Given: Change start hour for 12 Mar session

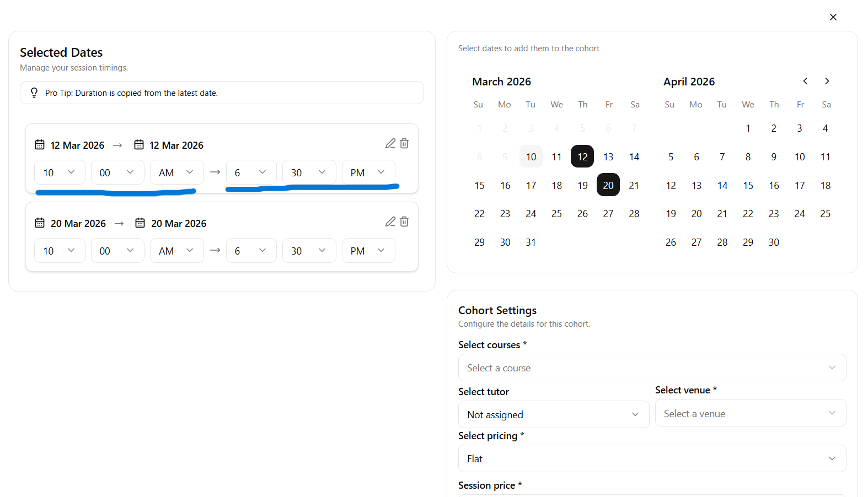Looking at the screenshot, I should click(60, 172).
